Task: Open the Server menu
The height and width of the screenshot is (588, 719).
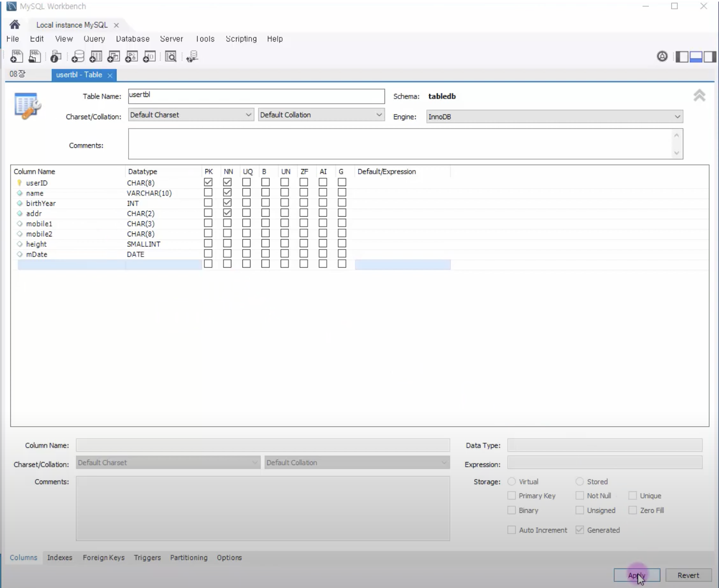Action: 172,39
